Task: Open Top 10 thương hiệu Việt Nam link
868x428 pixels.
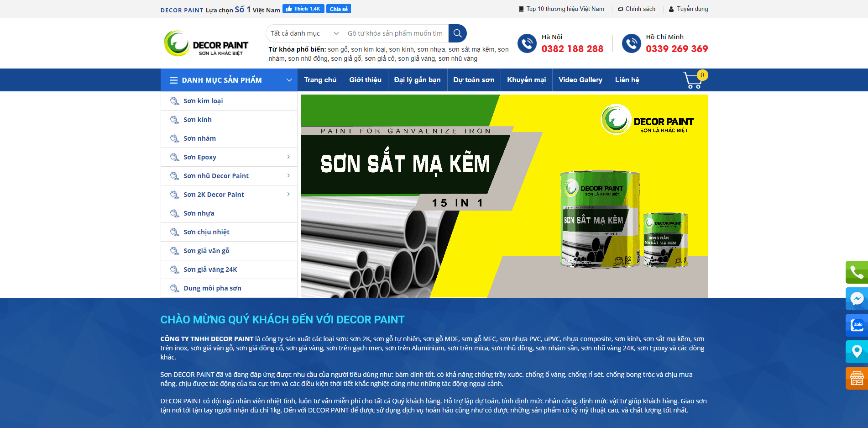Action: (565, 9)
